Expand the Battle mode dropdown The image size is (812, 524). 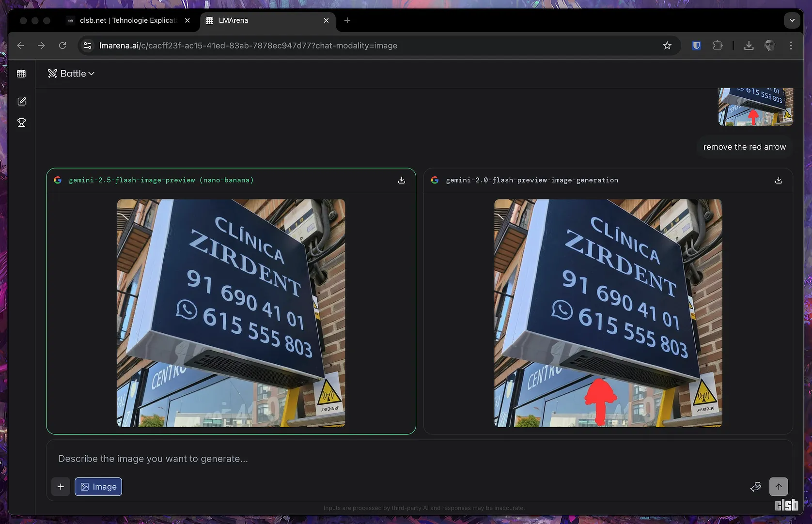click(71, 74)
